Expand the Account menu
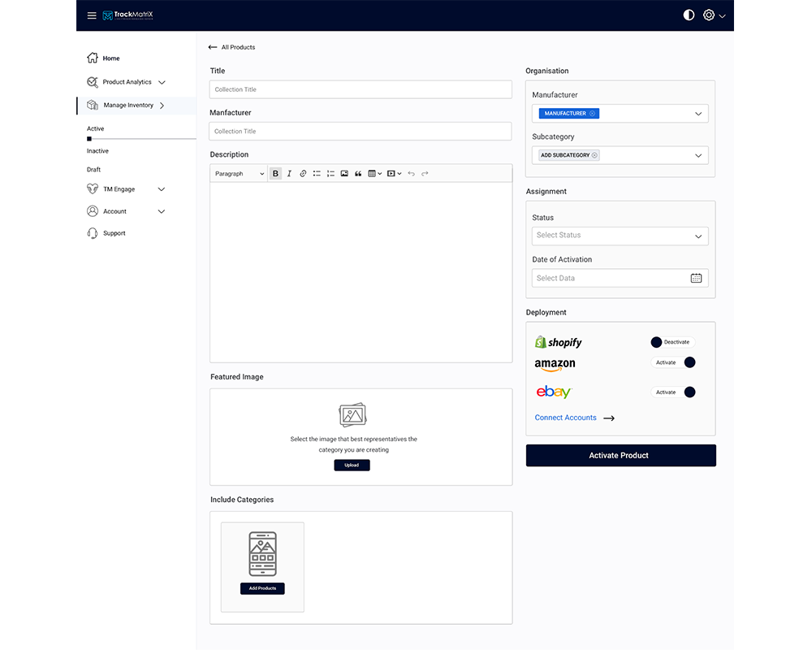This screenshot has height=650, width=812. (x=161, y=211)
